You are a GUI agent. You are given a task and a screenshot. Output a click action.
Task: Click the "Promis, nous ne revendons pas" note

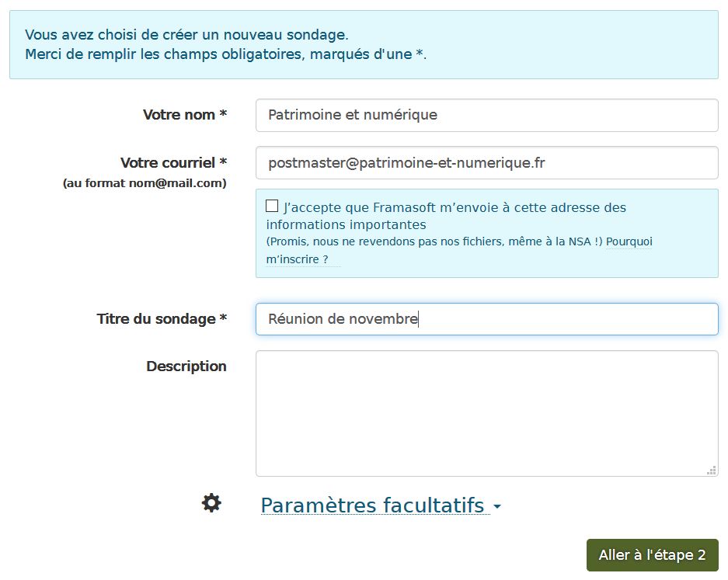click(434, 241)
